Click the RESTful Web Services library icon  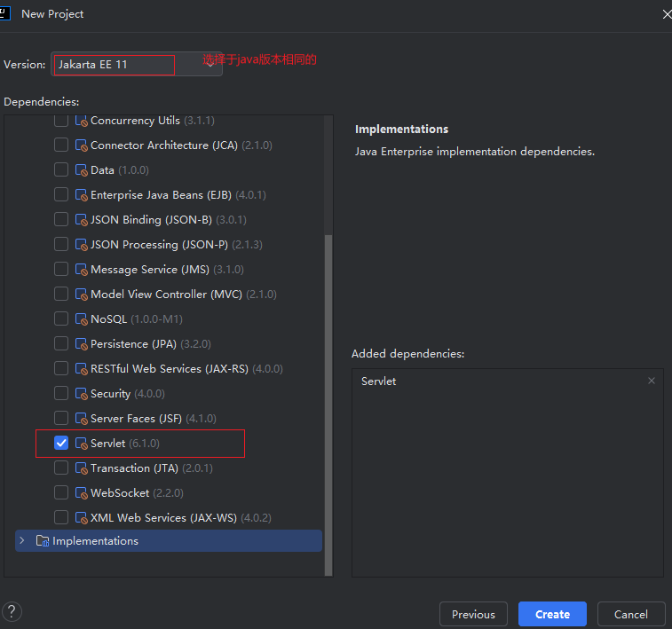[x=81, y=369]
